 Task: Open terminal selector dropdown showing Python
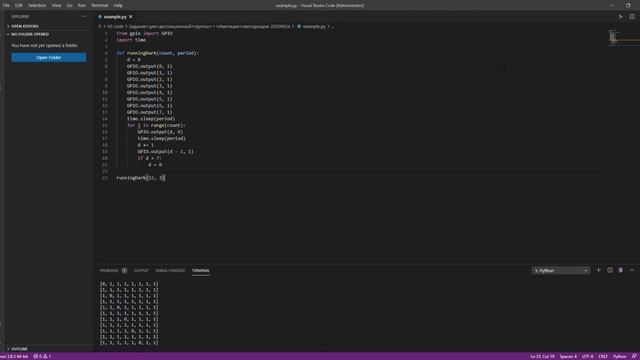[x=561, y=270]
